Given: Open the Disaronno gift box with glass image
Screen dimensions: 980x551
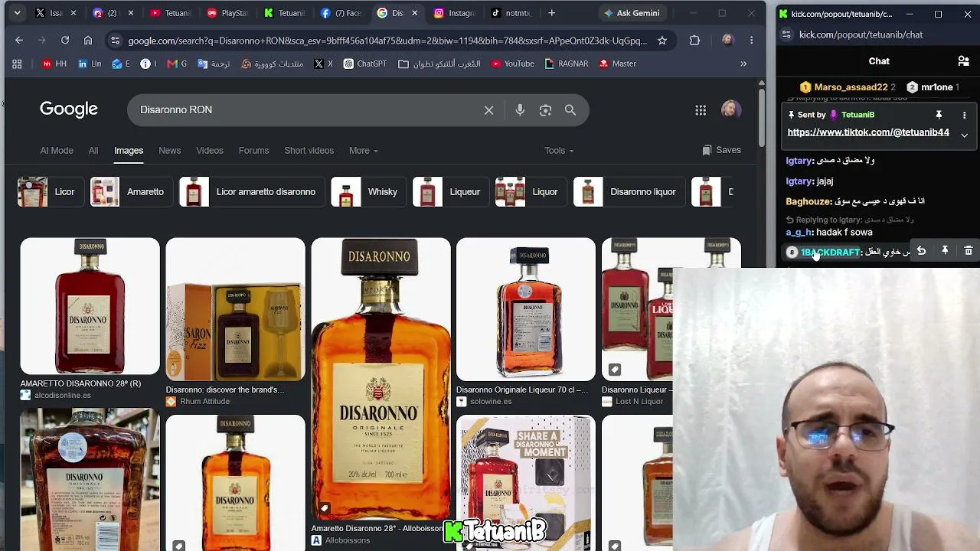Looking at the screenshot, I should pos(235,309).
